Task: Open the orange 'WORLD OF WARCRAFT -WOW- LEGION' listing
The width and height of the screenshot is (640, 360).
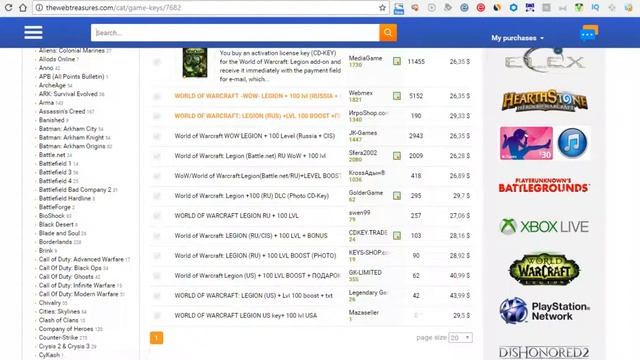Action: pyautogui.click(x=257, y=96)
